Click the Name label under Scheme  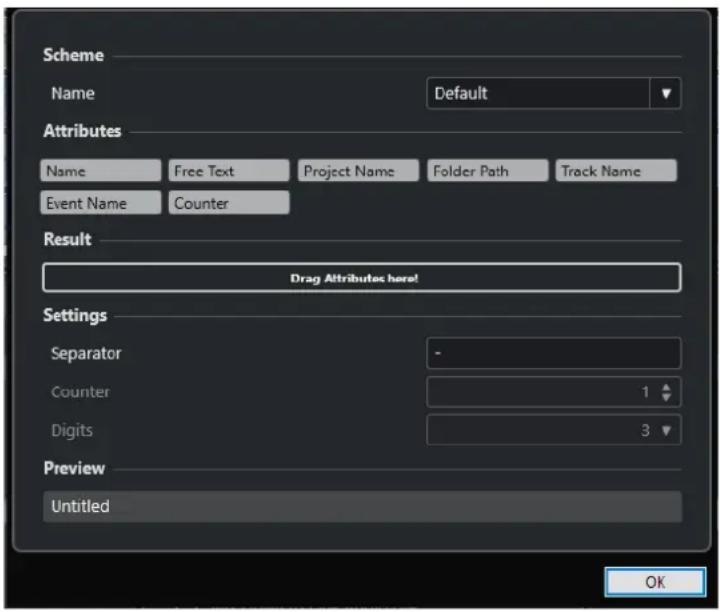pyautogui.click(x=73, y=94)
